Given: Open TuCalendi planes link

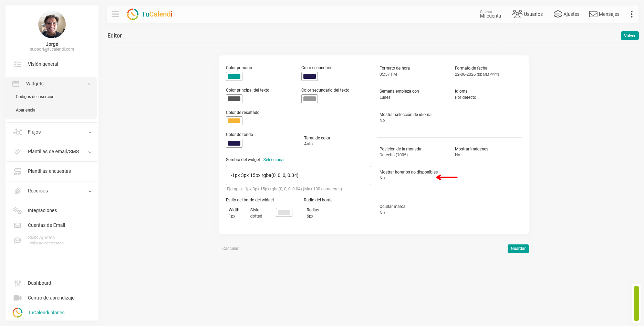Looking at the screenshot, I should pos(46,313).
